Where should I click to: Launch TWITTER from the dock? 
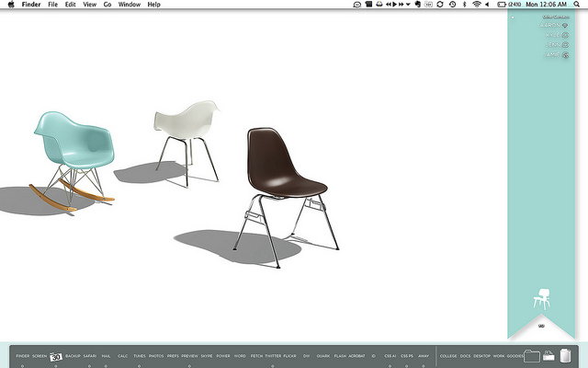click(x=273, y=356)
